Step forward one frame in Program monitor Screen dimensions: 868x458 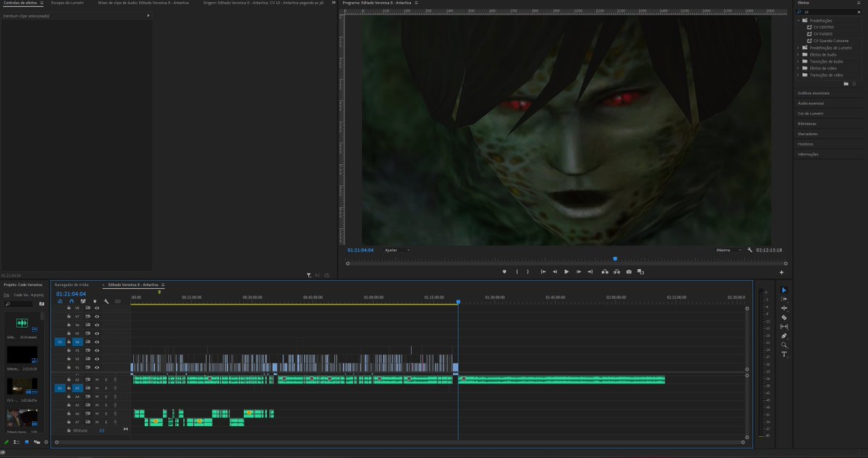click(x=579, y=272)
